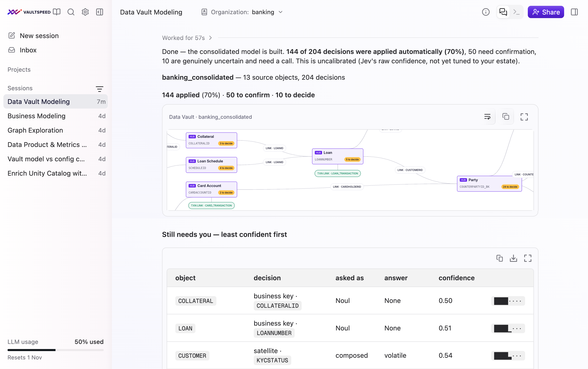Image resolution: width=588 pixels, height=369 pixels.
Task: Open the Organization banking dropdown
Action: pos(242,12)
